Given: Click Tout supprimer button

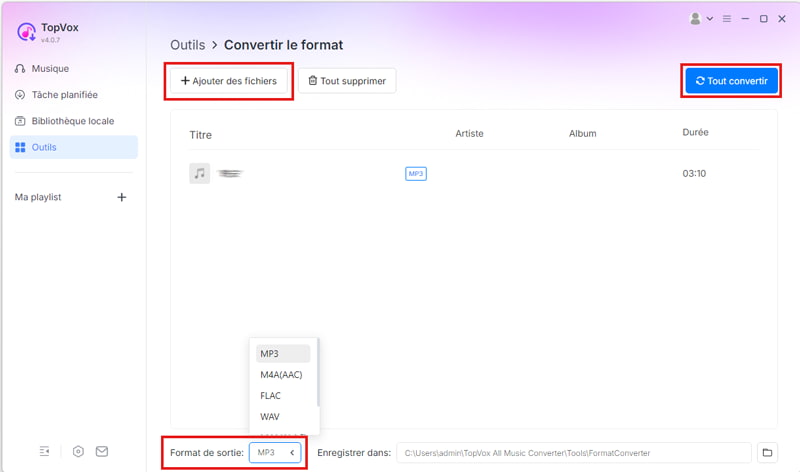Looking at the screenshot, I should click(x=347, y=81).
